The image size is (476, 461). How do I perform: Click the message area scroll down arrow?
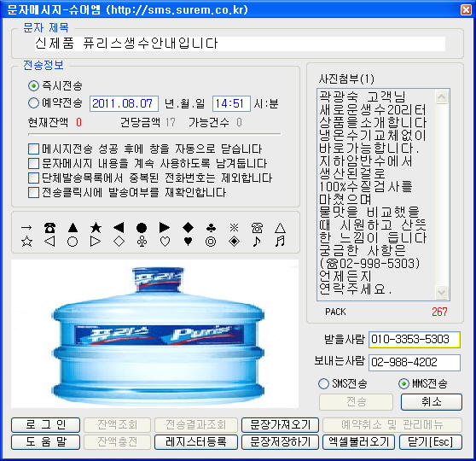441,292
